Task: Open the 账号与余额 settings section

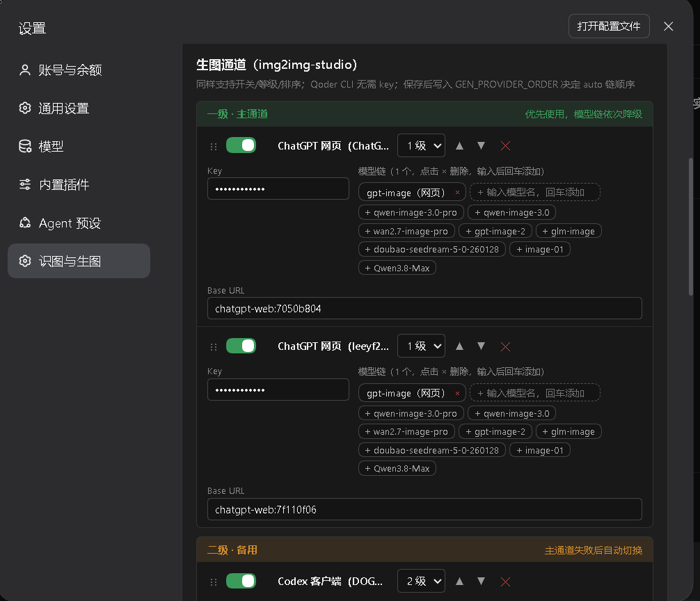Action: pyautogui.click(x=79, y=70)
